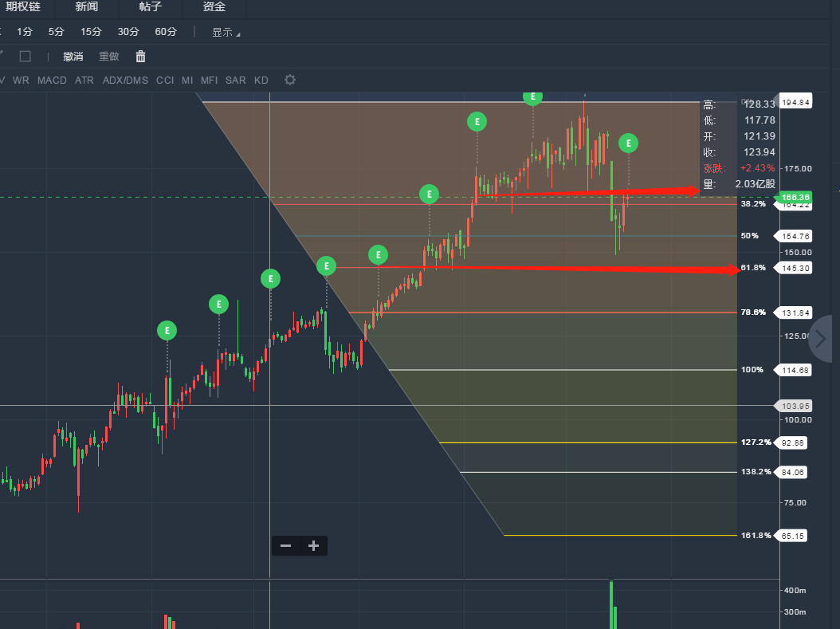Go to the 帖子 tab
Image resolution: width=840 pixels, height=629 pixels.
pos(151,7)
